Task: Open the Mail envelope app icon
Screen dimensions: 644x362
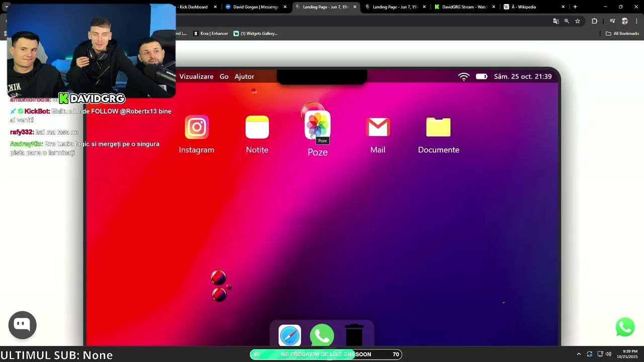Action: pyautogui.click(x=378, y=127)
